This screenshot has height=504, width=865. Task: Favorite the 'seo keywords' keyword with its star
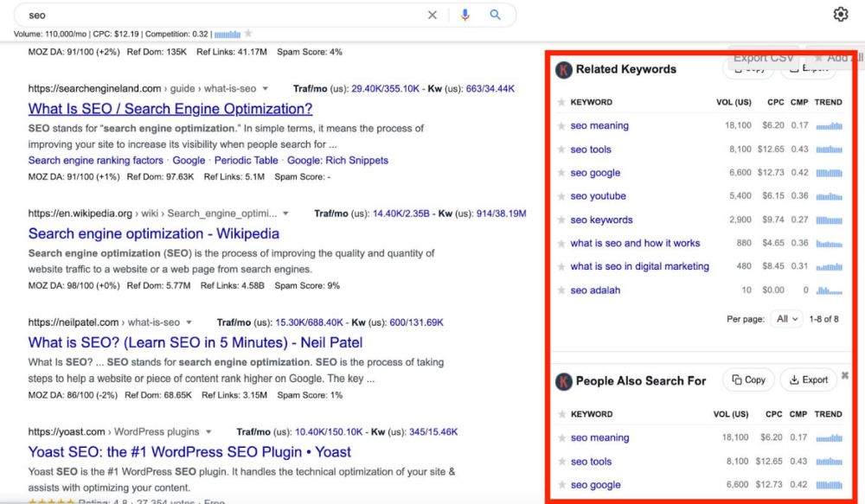pos(561,220)
